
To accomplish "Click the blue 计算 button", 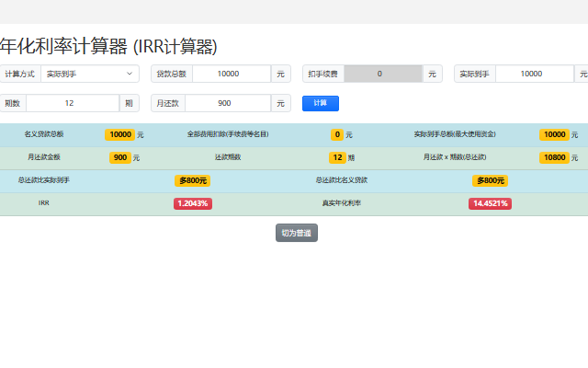I will [x=321, y=103].
